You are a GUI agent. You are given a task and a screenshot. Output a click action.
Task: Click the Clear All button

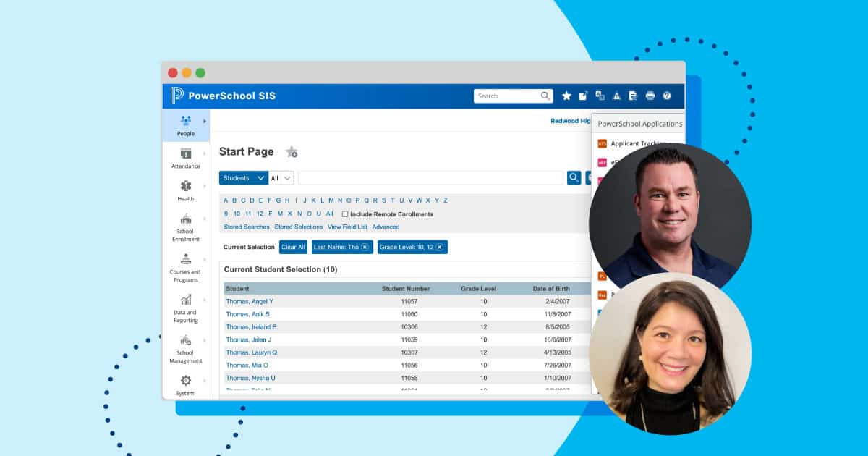click(292, 247)
